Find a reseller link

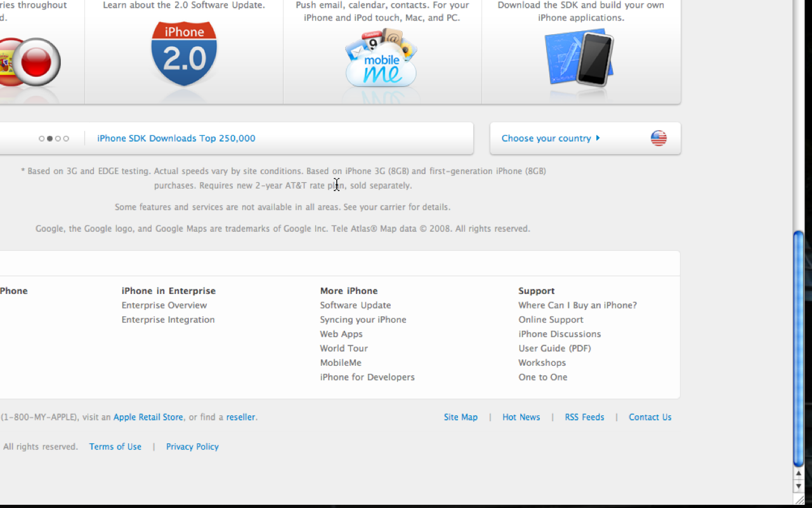(241, 417)
